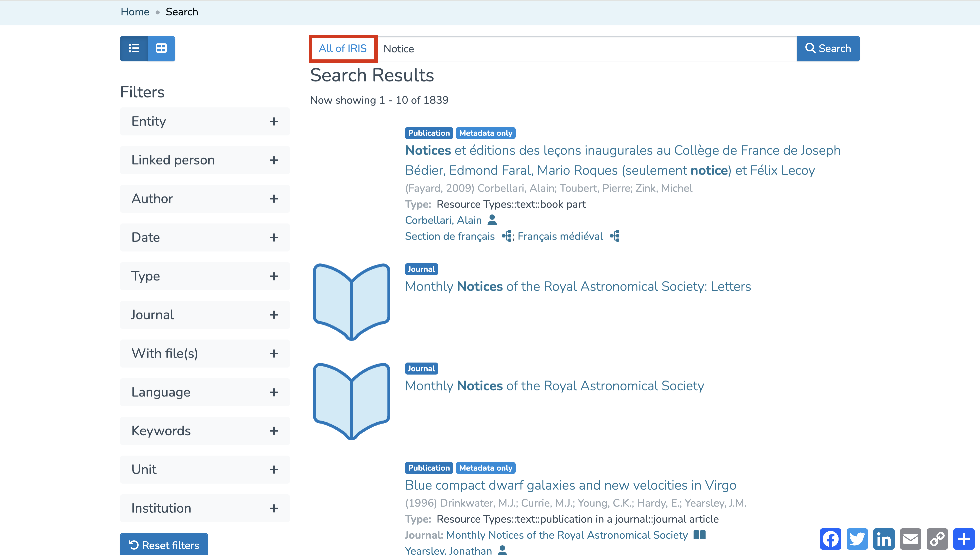The width and height of the screenshot is (980, 555).
Task: Go to Home breadcrumb
Action: (135, 12)
